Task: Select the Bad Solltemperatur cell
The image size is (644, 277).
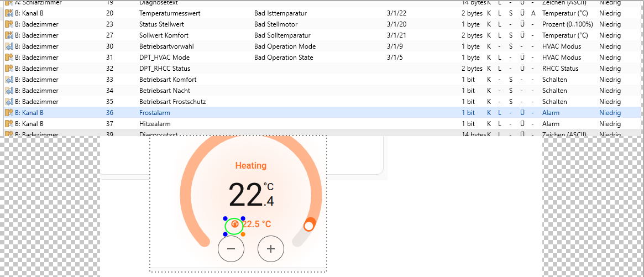Action: pyautogui.click(x=282, y=35)
